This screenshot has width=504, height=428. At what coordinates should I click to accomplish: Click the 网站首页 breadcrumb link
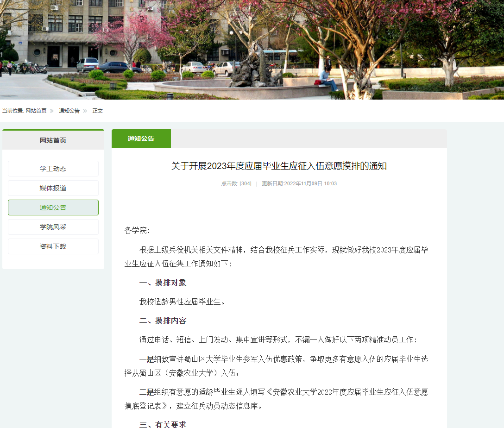(36, 111)
